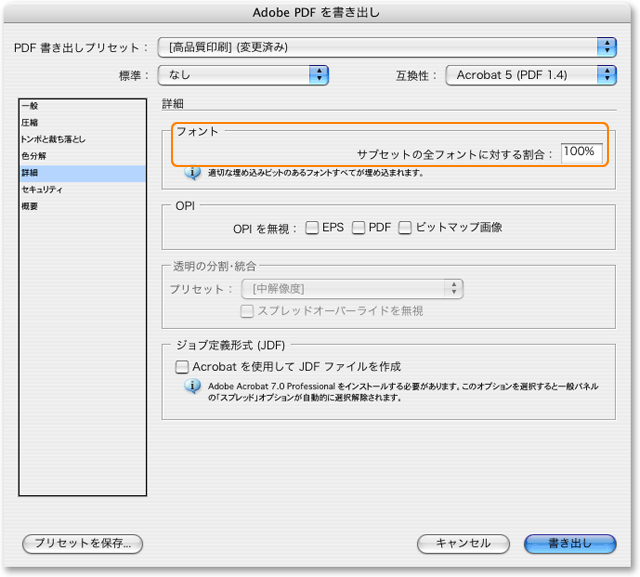Open the transparency プリセット 中解像度 dropdown
Viewport: 640px width, 577px height.
click(353, 289)
